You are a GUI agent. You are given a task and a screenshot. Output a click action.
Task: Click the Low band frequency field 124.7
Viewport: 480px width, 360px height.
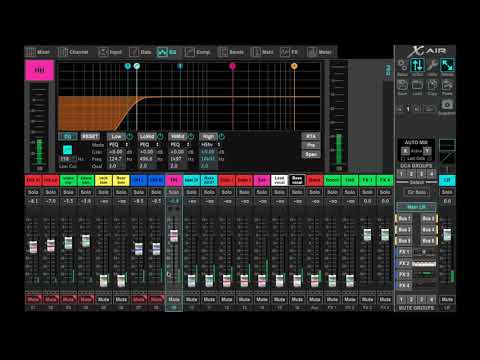[x=115, y=159]
